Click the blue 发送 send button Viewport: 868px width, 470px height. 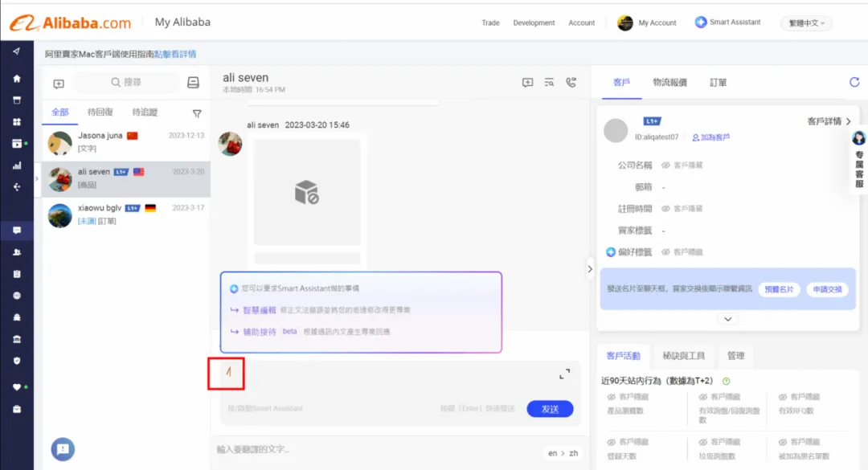click(550, 409)
